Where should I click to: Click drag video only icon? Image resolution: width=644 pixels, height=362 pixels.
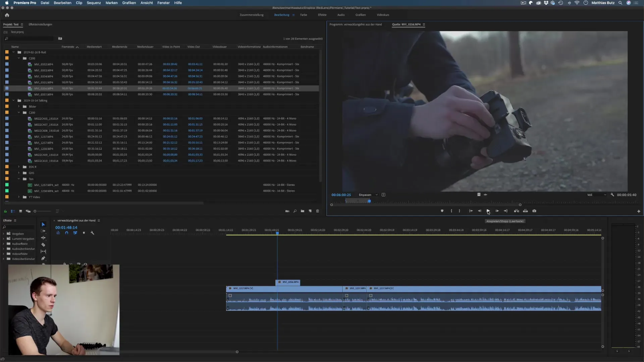pyautogui.click(x=479, y=195)
